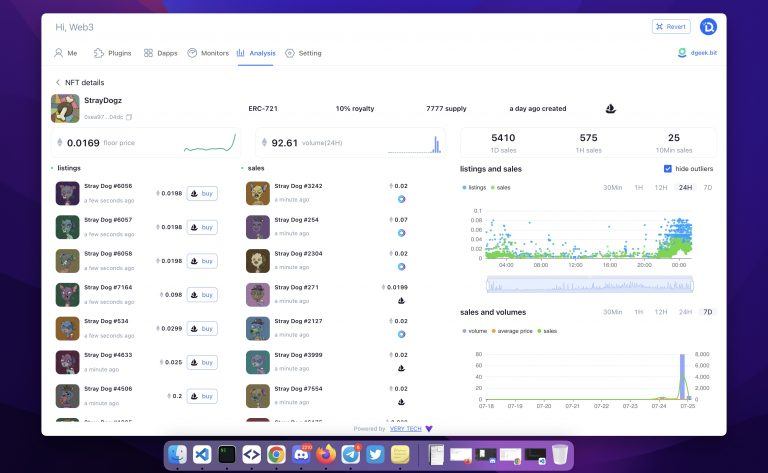Click OpenSea icon for Stray Dog #3999 sale
The height and width of the screenshot is (473, 768).
tap(401, 368)
